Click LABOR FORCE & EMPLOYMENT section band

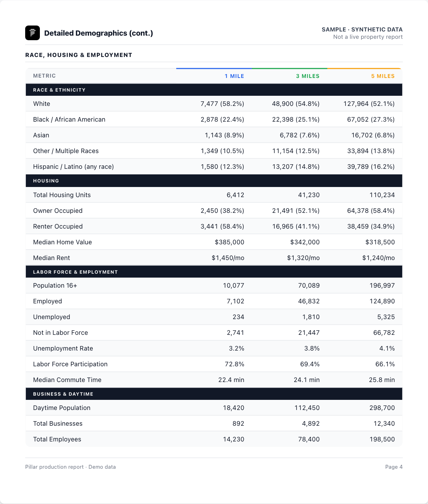214,272
